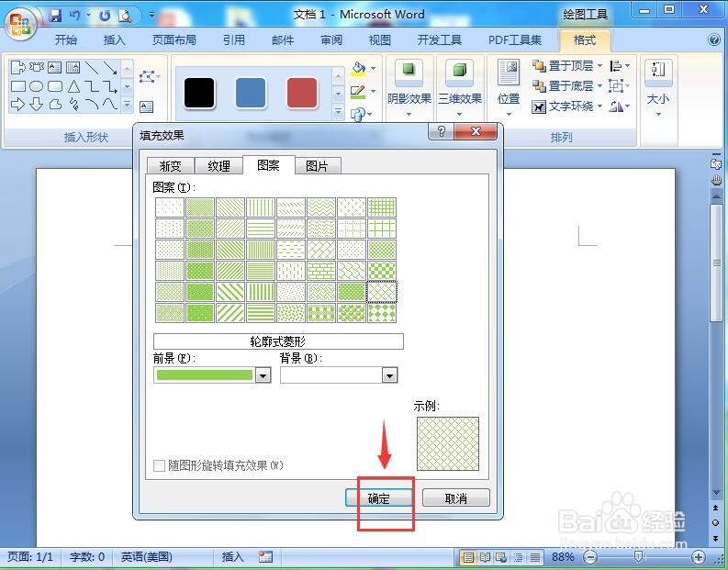Click the word count 字数: 0 indicator

click(87, 556)
